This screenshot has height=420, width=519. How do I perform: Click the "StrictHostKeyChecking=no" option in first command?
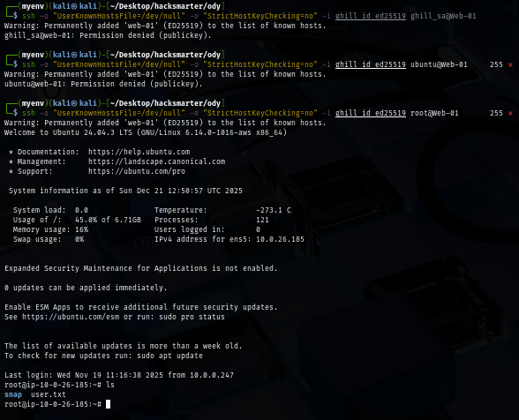(x=260, y=16)
